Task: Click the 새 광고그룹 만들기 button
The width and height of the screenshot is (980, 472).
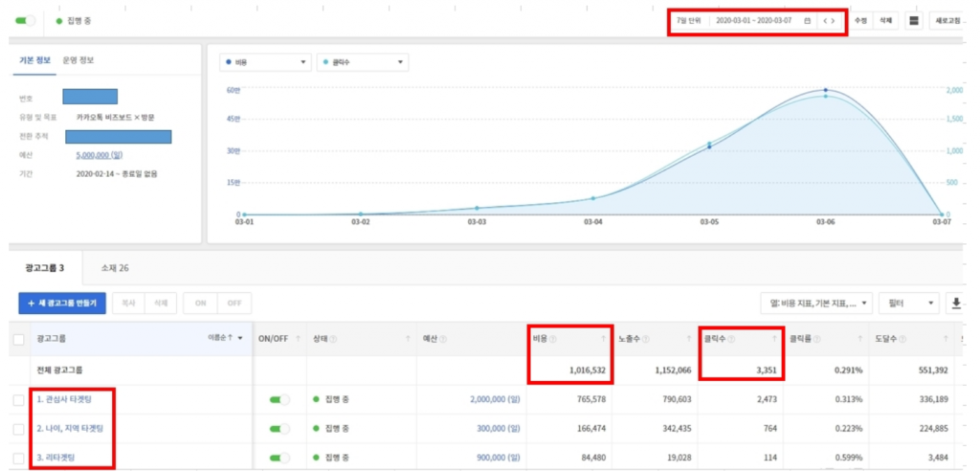Action: click(x=62, y=303)
